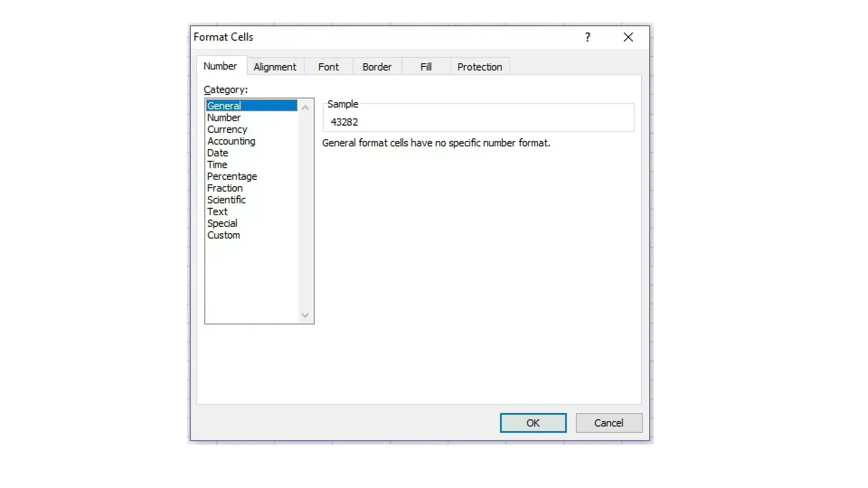Screen dimensions: 868x488
Task: Pick the Date category
Action: [217, 153]
